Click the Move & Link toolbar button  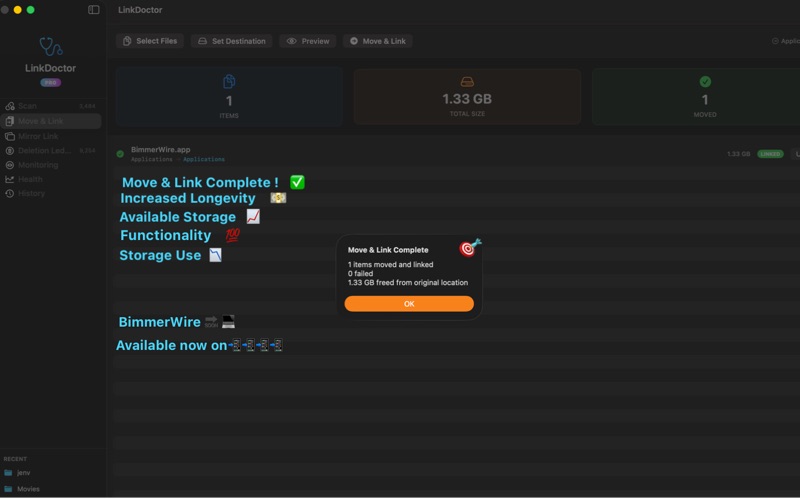[378, 41]
